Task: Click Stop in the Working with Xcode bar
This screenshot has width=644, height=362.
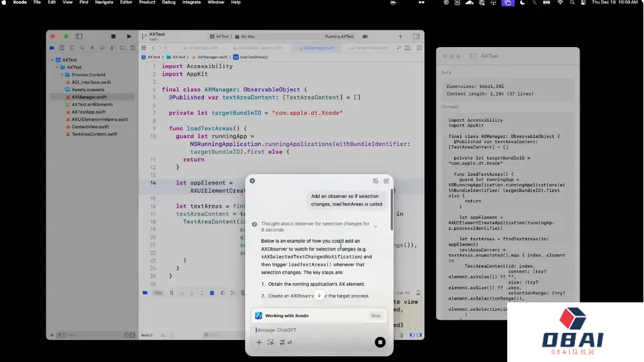Action: point(376,316)
